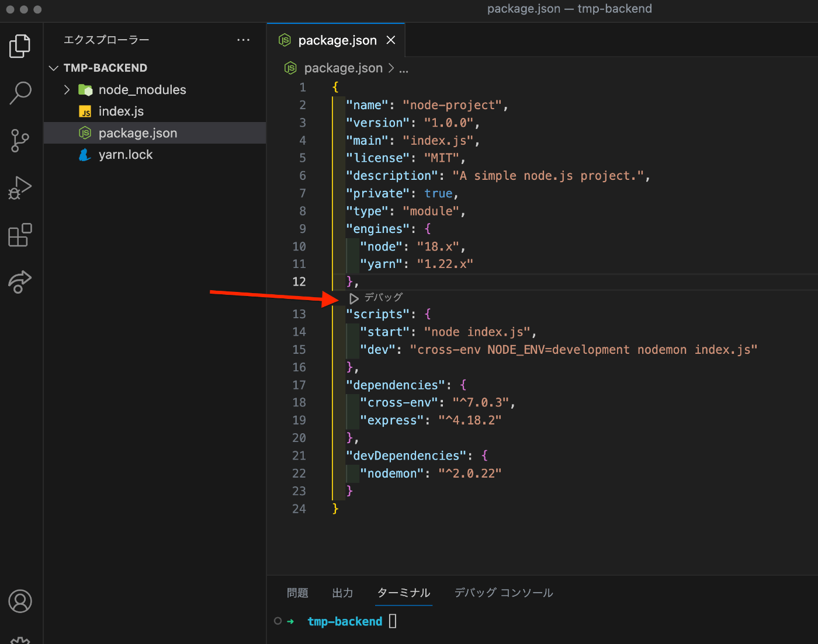
Task: Click the node_modules folder icon
Action: (85, 90)
